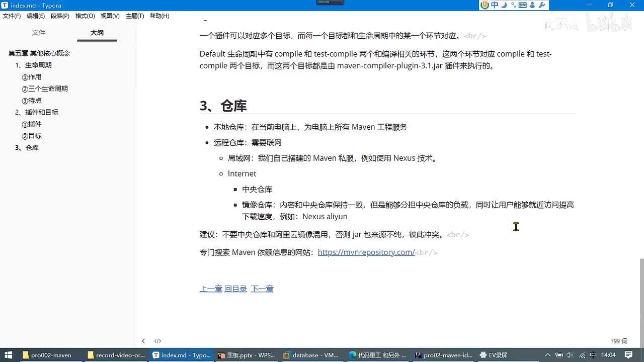This screenshot has width=644, height=362.
Task: Click the 中央仓库 bullet item
Action: click(x=257, y=190)
